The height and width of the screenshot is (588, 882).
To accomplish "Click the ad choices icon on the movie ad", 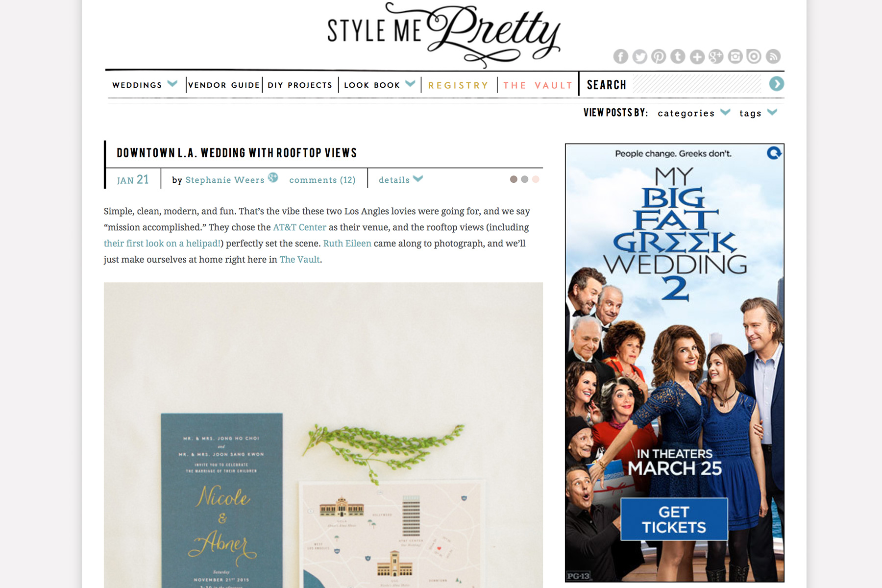I will click(774, 153).
